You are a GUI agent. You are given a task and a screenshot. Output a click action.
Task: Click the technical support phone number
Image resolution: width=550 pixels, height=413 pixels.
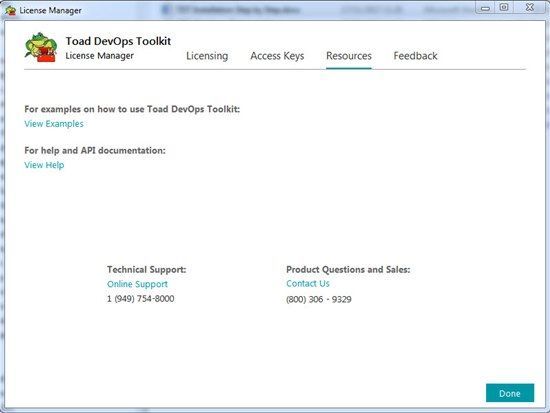(141, 299)
